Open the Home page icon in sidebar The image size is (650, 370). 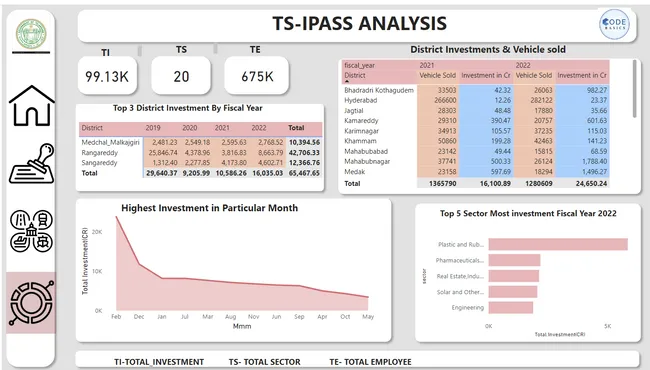click(32, 106)
